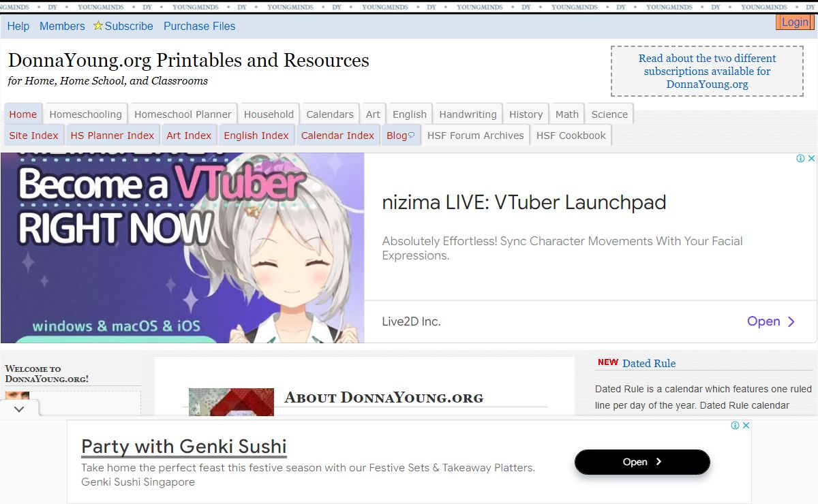The width and height of the screenshot is (818, 504).
Task: Select the Handwriting tab
Action: [468, 114]
